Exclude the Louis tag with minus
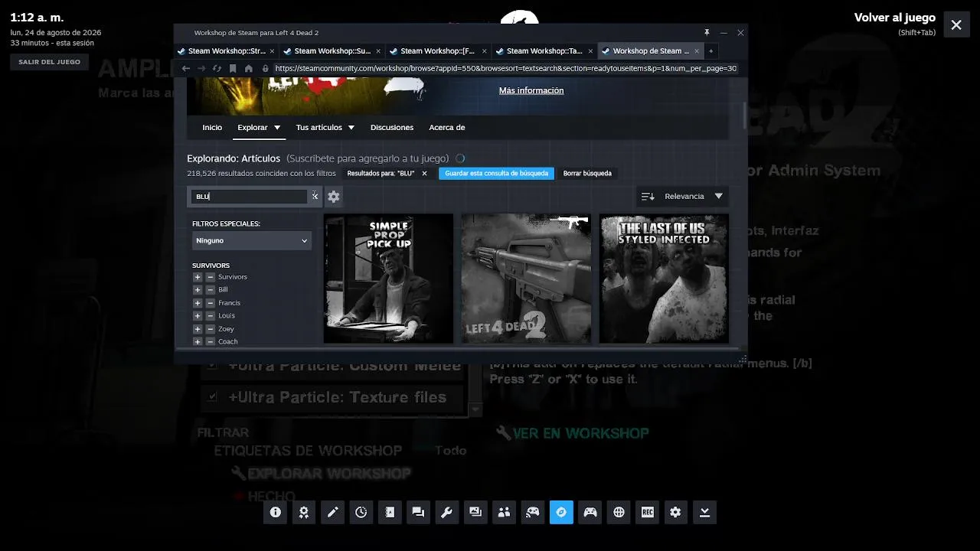This screenshot has width=980, height=551. (x=211, y=316)
